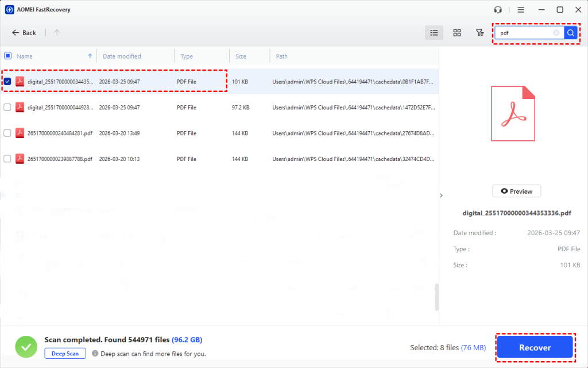
Task: Check the digital_2551700000044928 file checkbox
Action: [x=7, y=107]
